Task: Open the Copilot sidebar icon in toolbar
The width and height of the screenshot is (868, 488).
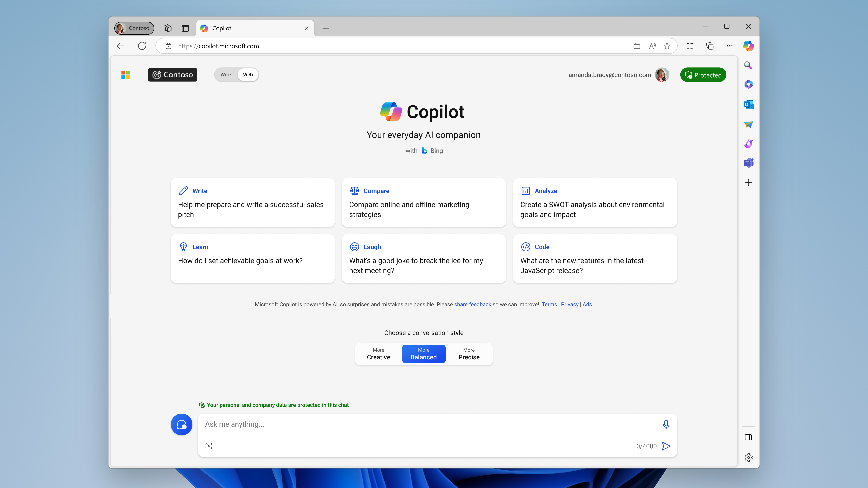Action: (x=748, y=46)
